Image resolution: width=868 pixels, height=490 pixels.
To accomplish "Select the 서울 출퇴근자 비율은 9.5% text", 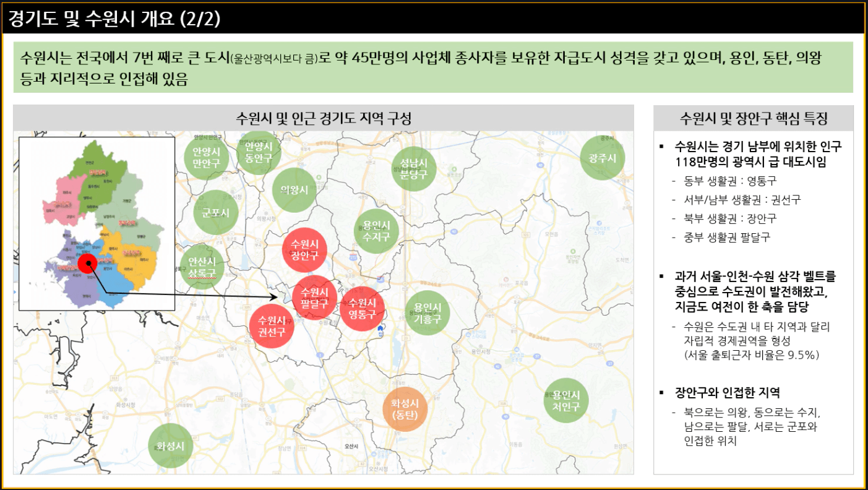I will [752, 355].
